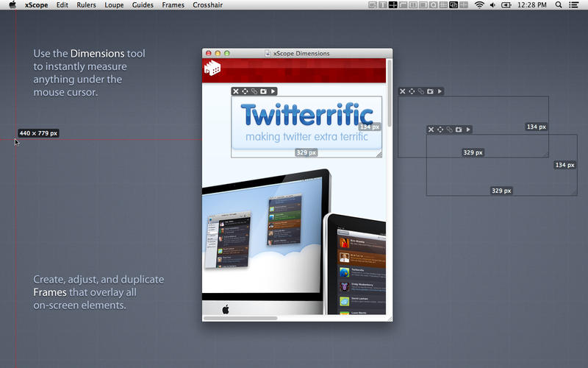This screenshot has width=588, height=368.
Task: Click the horizontal scrollbar of xScope Dimensions window
Action: [240, 318]
